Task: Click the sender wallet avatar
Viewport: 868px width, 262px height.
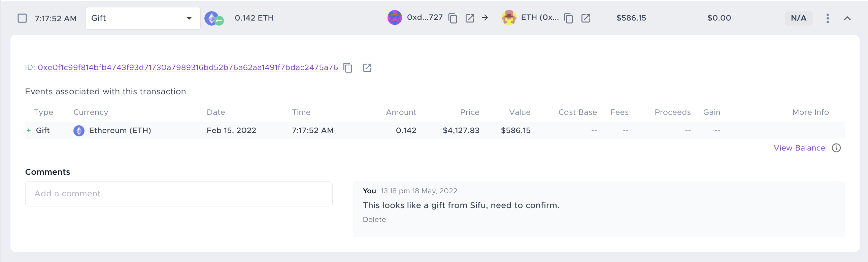Action: pyautogui.click(x=395, y=18)
